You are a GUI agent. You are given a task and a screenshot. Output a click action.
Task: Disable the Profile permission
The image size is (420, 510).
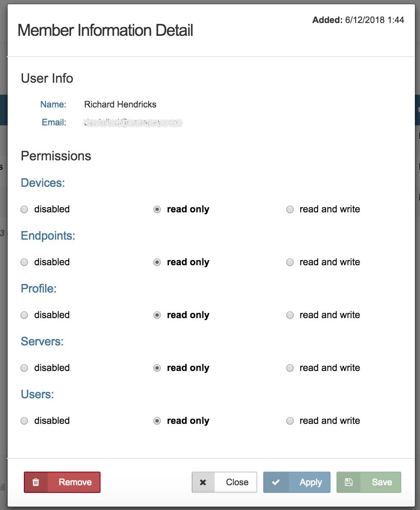click(24, 315)
